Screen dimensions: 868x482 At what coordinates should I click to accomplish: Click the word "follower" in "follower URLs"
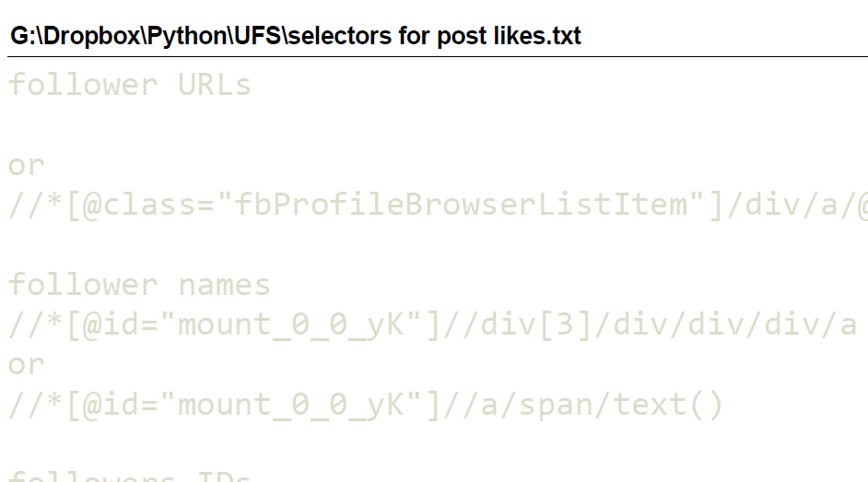(x=83, y=85)
